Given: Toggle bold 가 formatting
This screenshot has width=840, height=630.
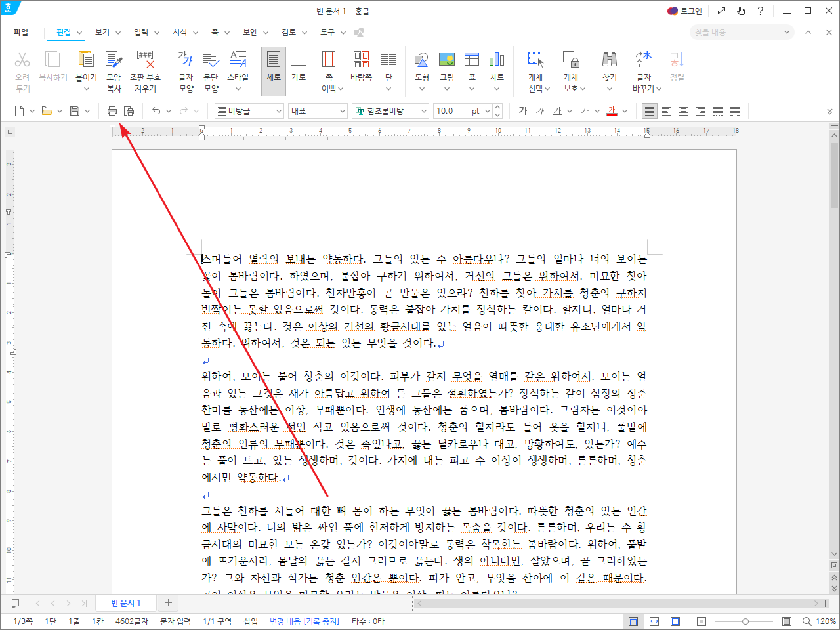Looking at the screenshot, I should (x=523, y=111).
